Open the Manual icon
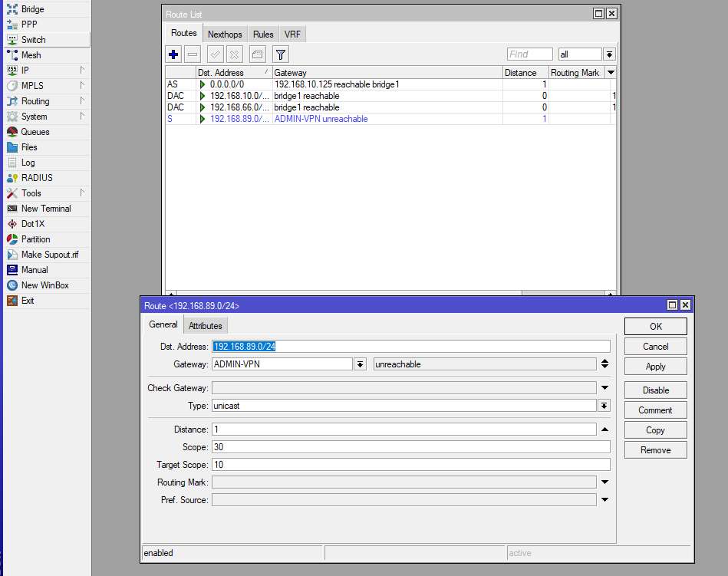Image resolution: width=728 pixels, height=576 pixels. tap(12, 270)
